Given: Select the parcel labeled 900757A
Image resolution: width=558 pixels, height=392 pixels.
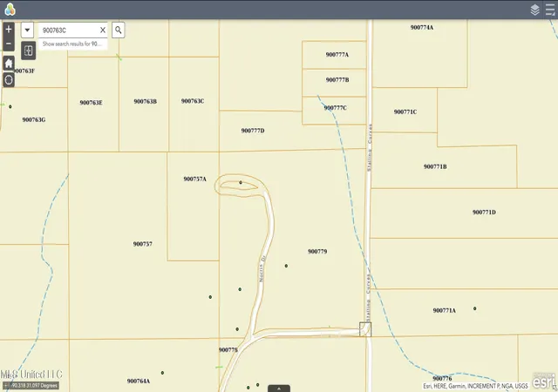Looking at the screenshot, I should tap(194, 179).
